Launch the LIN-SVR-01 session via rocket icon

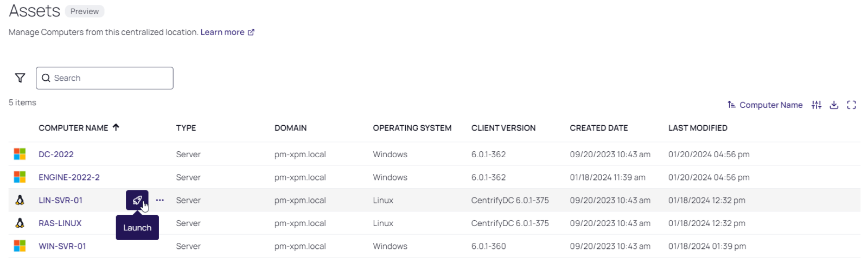click(x=137, y=200)
